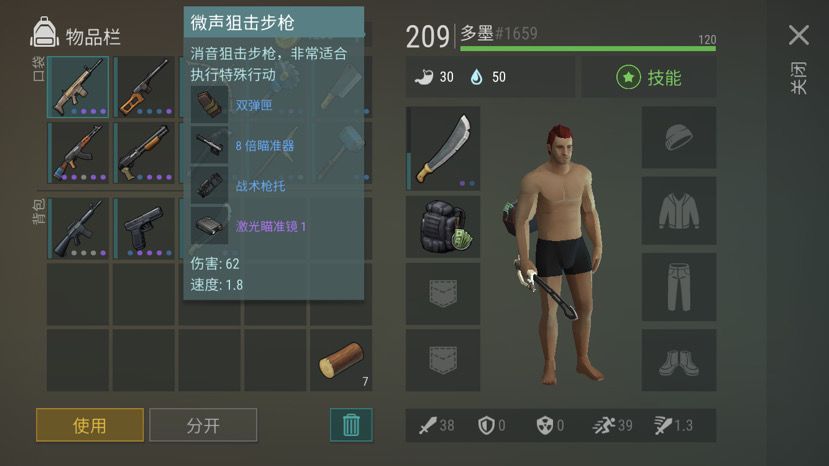Click the 使用 (use) button
The height and width of the screenshot is (466, 829).
click(x=90, y=425)
